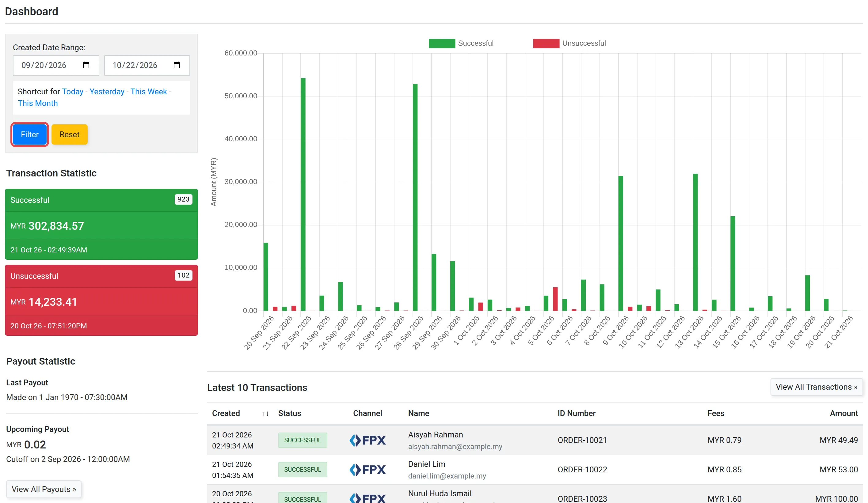
Task: Click FPX logo in Daniel Lim row
Action: pos(367,469)
